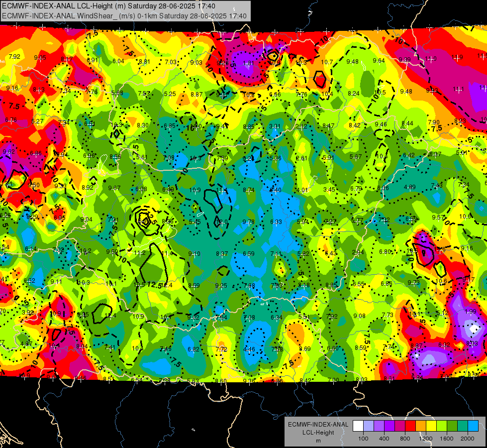Screen dimensions: 487x448
Task: Click the wind shear value '5.91'
Action: pyautogui.click(x=328, y=158)
